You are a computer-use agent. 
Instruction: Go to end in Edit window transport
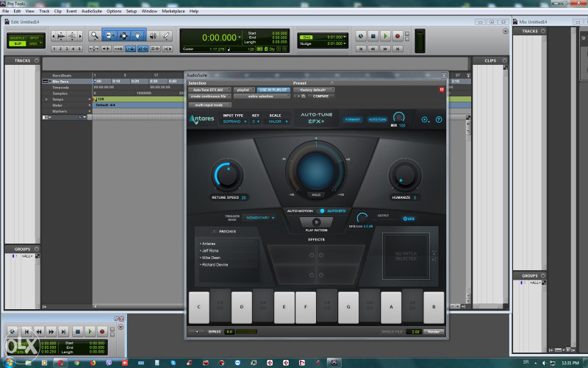click(398, 49)
